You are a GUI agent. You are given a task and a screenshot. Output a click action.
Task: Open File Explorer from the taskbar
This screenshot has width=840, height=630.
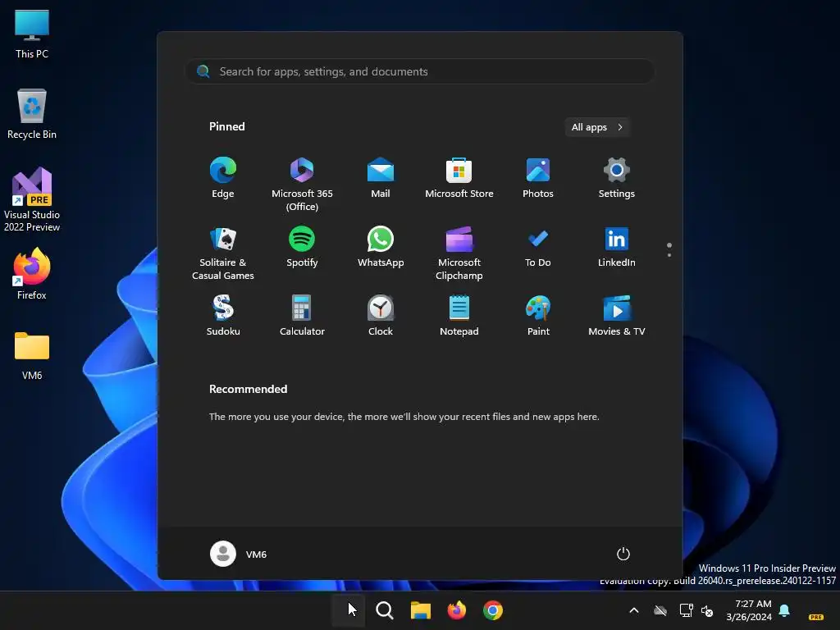tap(421, 610)
